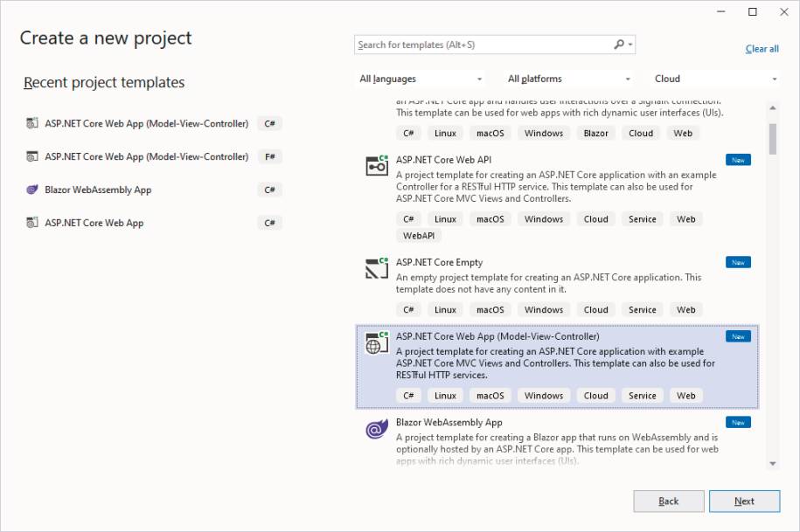The width and height of the screenshot is (800, 532).
Task: Click the WebAPI tag under ASP.NET Core Web API
Action: pos(419,236)
